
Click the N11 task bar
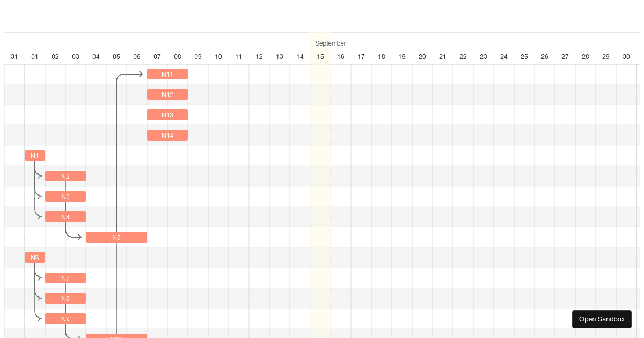click(x=167, y=74)
